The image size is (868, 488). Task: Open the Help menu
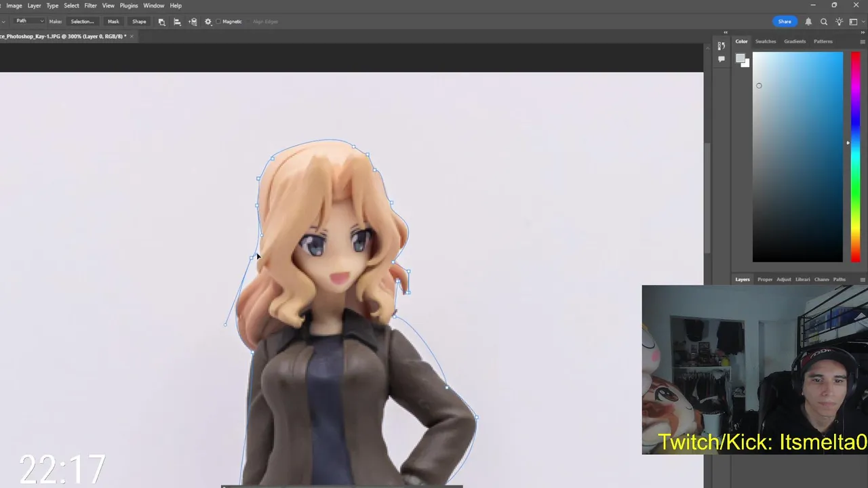click(176, 5)
